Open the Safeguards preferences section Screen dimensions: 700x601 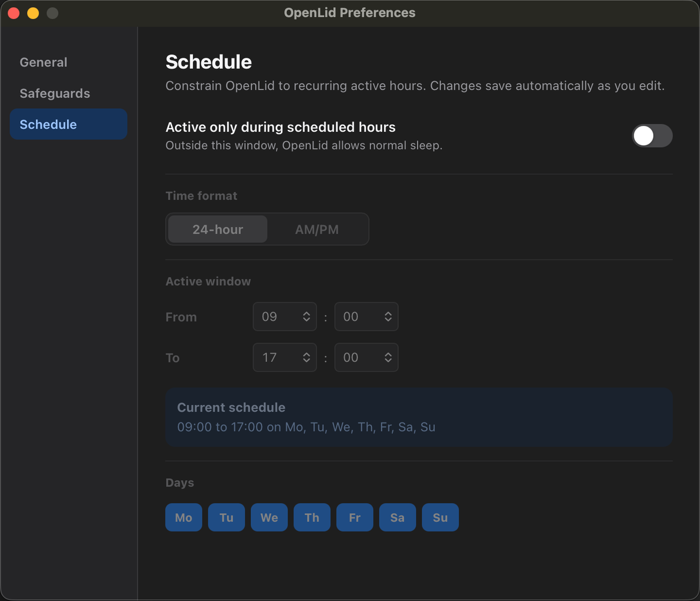(68, 93)
